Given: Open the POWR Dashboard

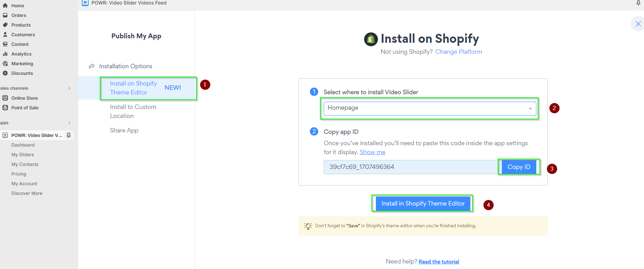Looking at the screenshot, I should (x=23, y=145).
